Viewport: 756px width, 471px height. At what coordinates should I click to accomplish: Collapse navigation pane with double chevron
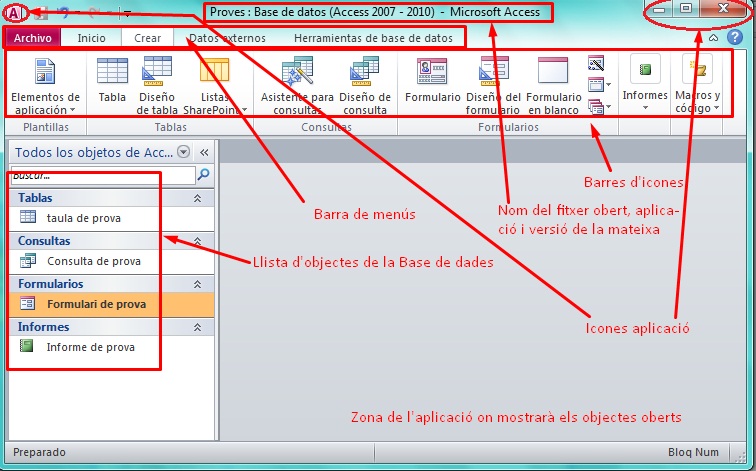point(204,152)
